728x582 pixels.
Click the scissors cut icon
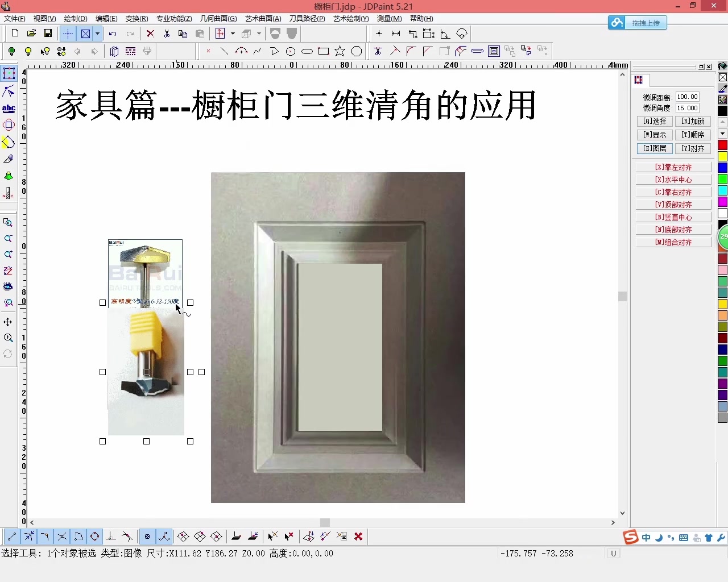click(x=167, y=34)
